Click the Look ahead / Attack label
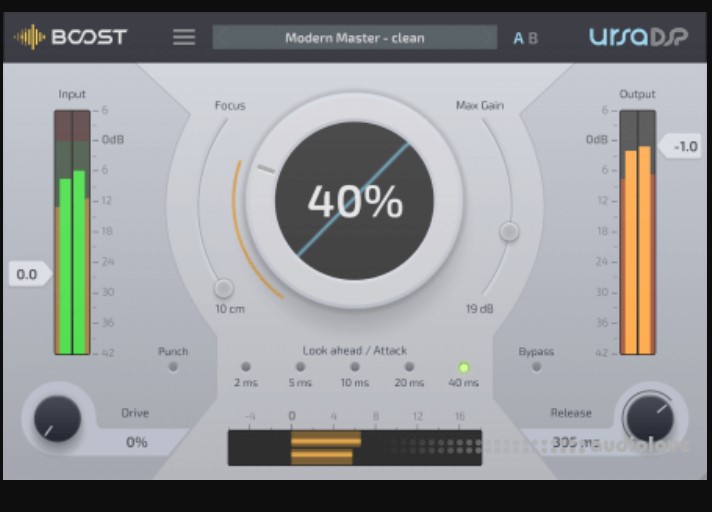Screen dimensions: 712x512 [x=355, y=350]
